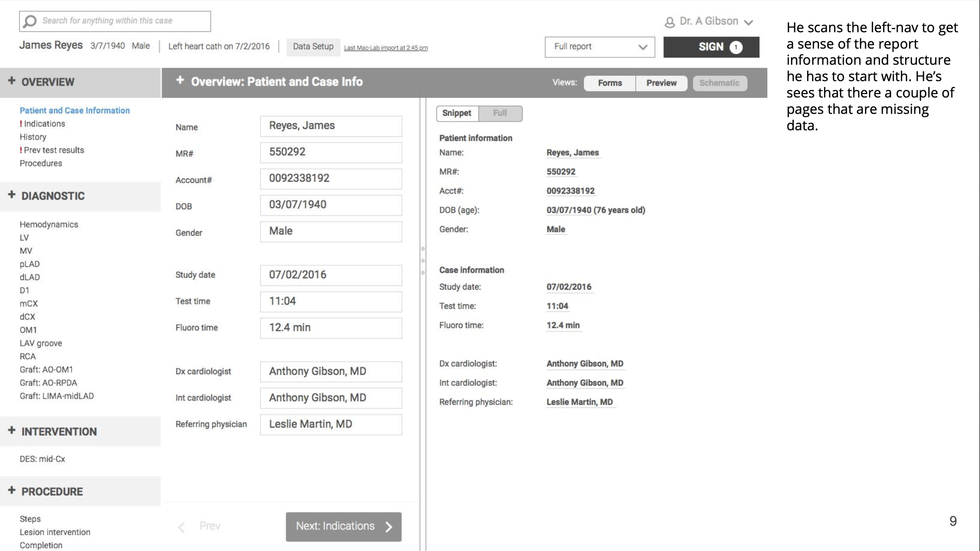
Task: Click the plus icon beside OVERVIEW section
Action: coord(12,81)
